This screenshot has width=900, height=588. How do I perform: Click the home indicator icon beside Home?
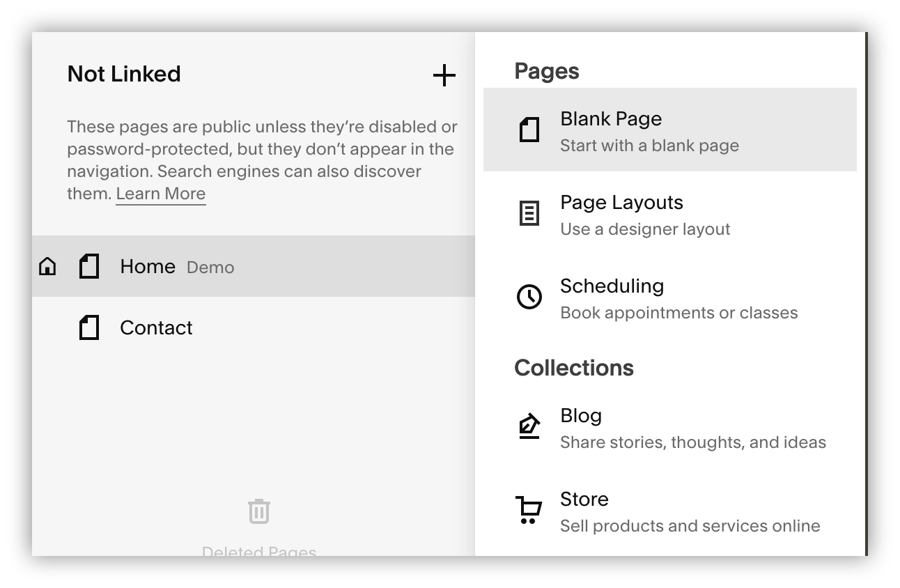[47, 266]
